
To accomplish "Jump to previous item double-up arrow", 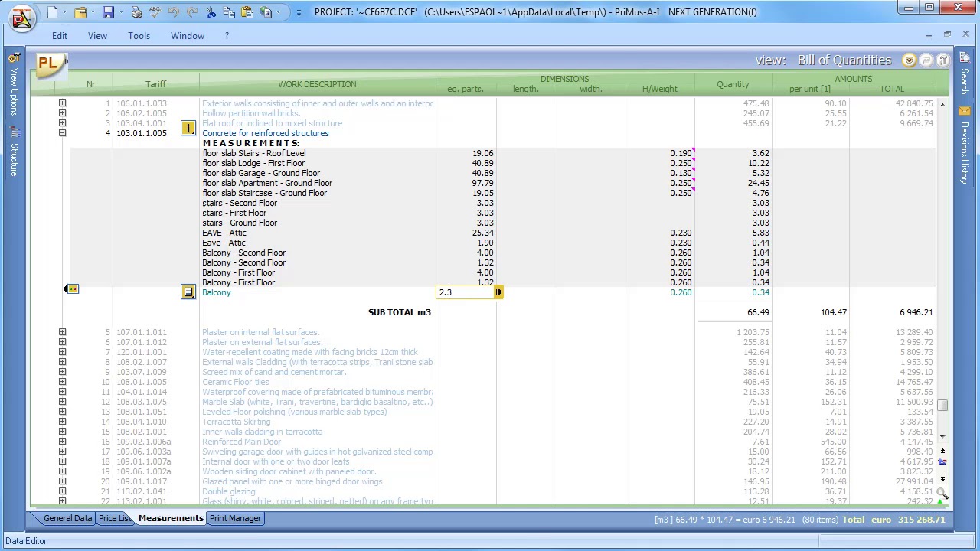I will pos(942,452).
